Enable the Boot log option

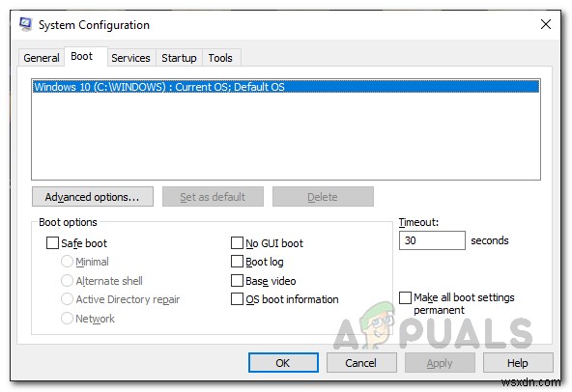(237, 262)
